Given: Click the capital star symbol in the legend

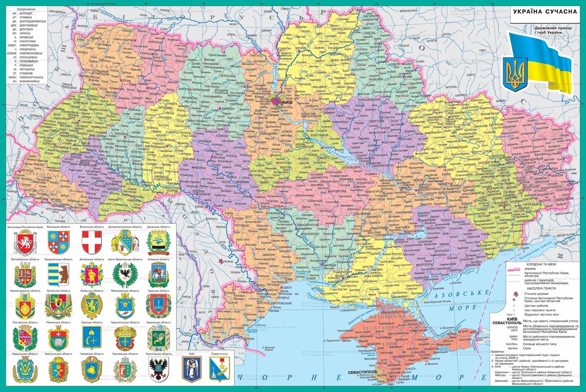Looking at the screenshot, I should click(x=516, y=294).
